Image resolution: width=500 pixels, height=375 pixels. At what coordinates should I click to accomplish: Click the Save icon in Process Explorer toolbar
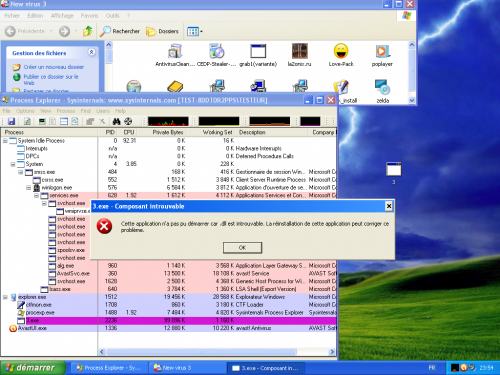pyautogui.click(x=11, y=121)
